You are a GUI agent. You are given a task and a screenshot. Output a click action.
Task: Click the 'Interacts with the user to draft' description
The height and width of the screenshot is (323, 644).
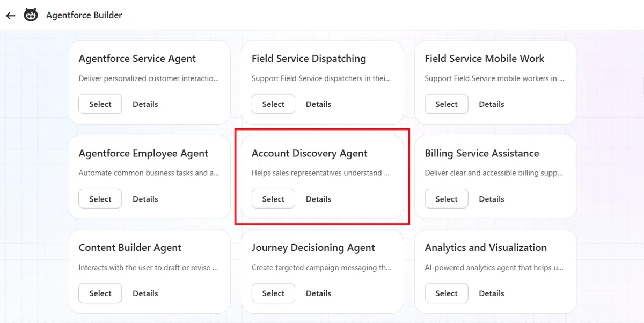148,268
